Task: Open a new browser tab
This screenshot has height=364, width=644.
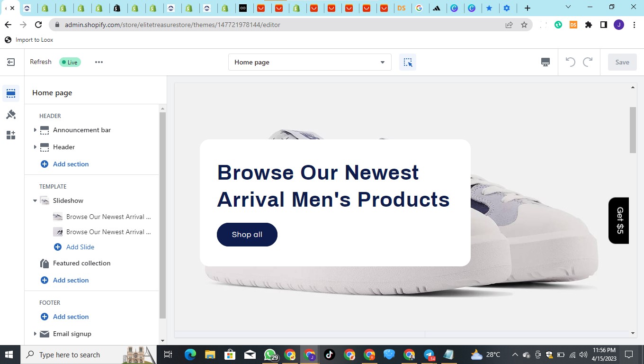Action: pyautogui.click(x=528, y=8)
